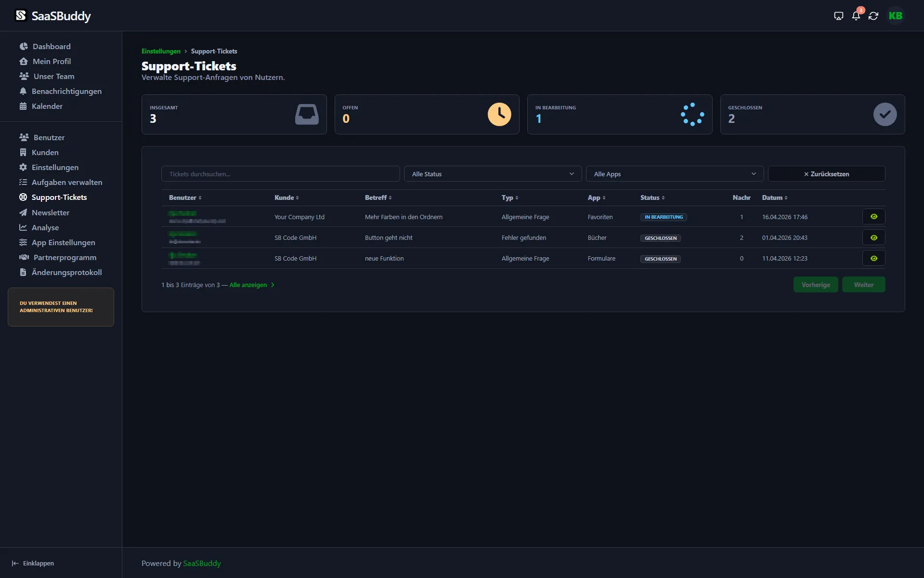Sort table by Datum column
The image size is (924, 578).
pyautogui.click(x=775, y=197)
